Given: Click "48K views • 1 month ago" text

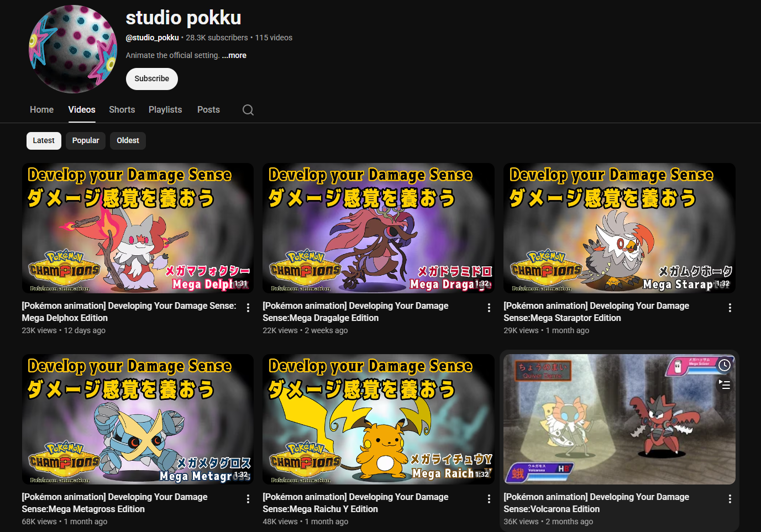Looking at the screenshot, I should (306, 522).
